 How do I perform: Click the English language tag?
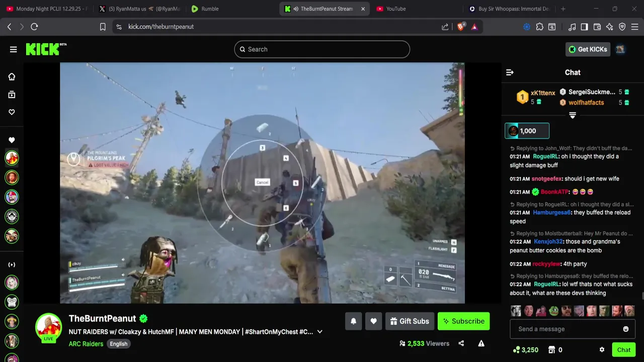[x=119, y=344]
